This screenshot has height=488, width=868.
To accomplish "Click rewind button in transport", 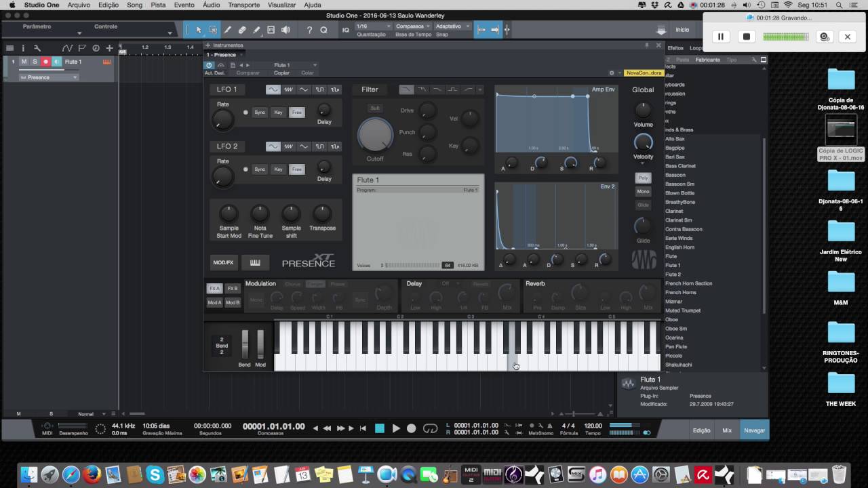I will [x=327, y=428].
